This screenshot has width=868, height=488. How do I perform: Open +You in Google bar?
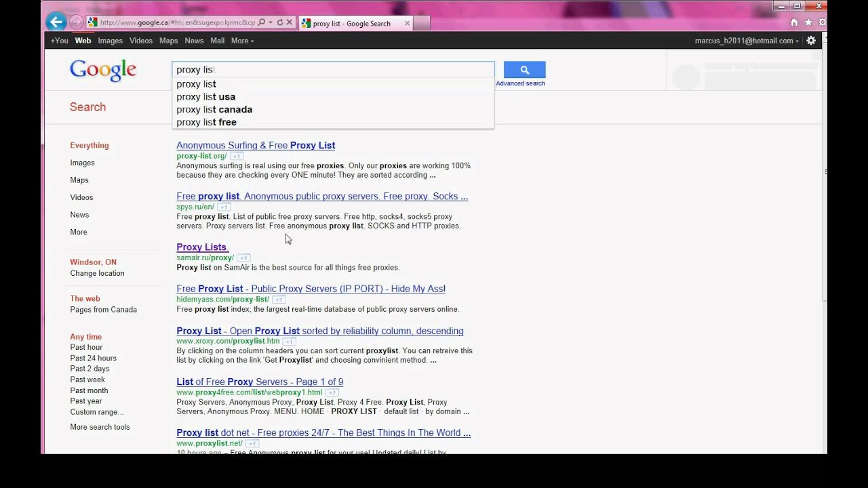pyautogui.click(x=59, y=41)
